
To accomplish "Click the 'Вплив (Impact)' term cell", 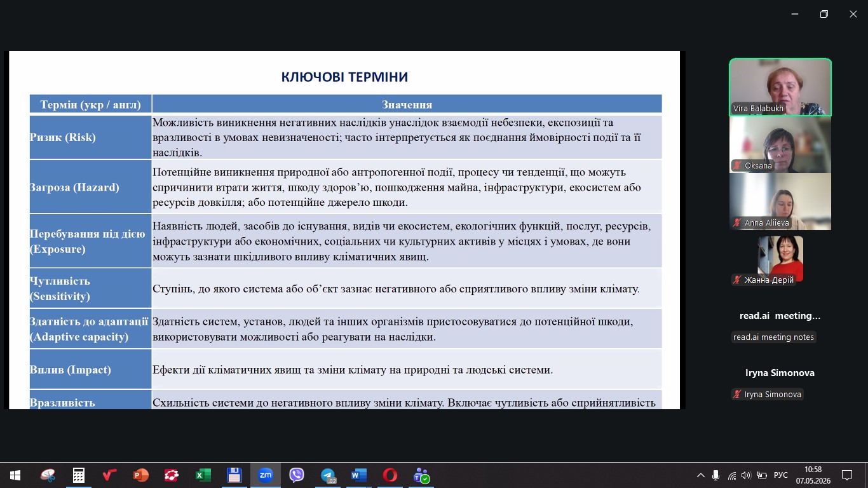I will pyautogui.click(x=91, y=369).
